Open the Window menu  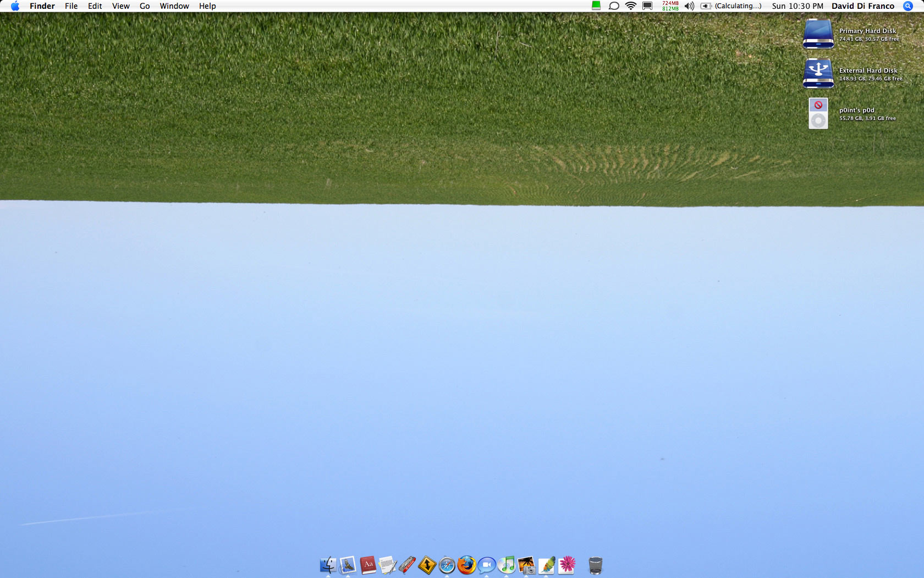(174, 6)
